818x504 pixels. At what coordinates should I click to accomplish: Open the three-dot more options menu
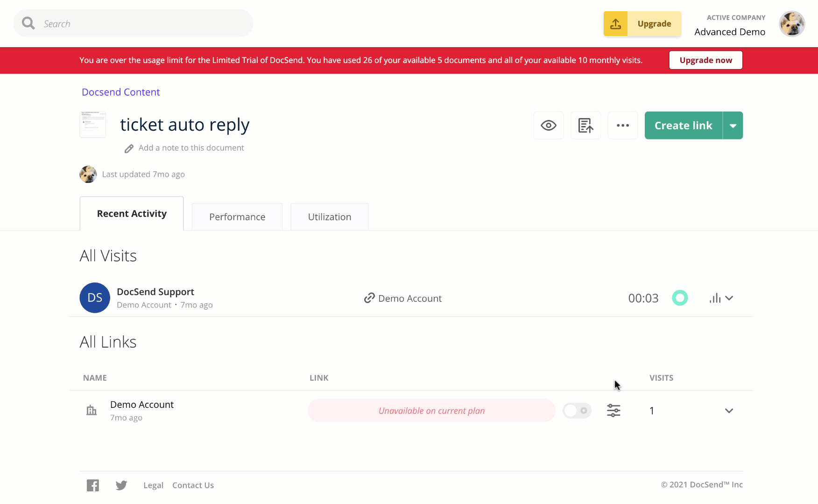click(623, 126)
